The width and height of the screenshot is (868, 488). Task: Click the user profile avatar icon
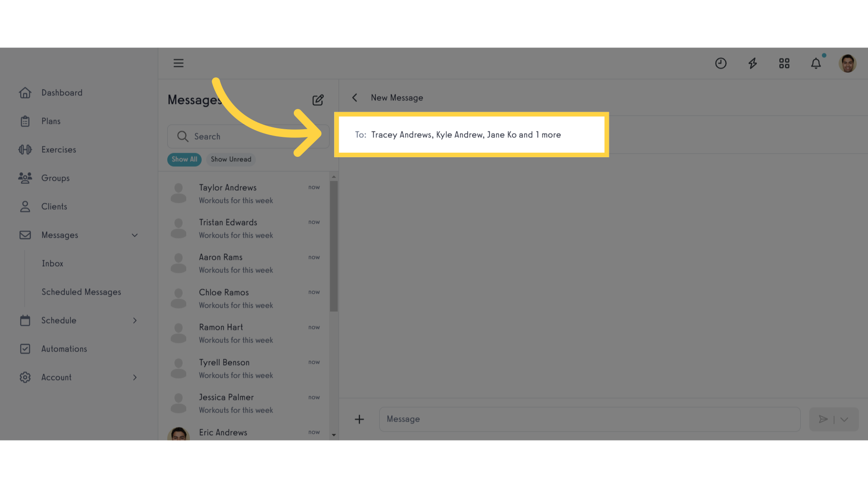pyautogui.click(x=848, y=63)
